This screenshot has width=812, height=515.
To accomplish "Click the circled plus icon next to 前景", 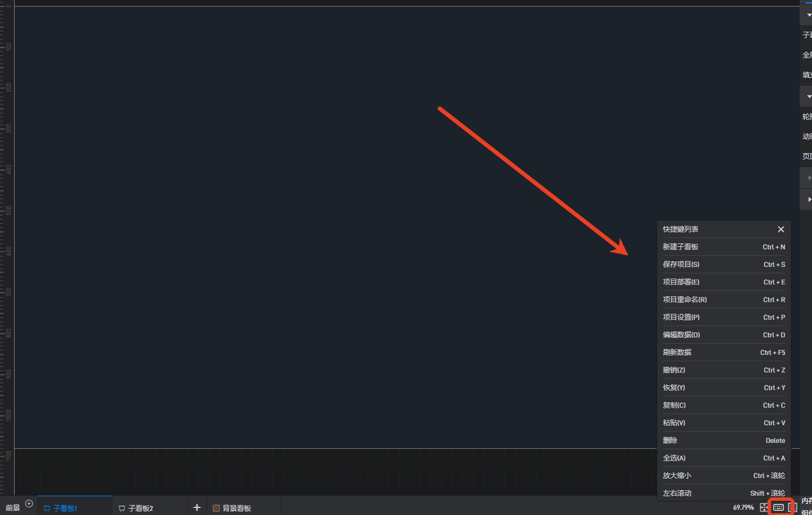I will 29,504.
